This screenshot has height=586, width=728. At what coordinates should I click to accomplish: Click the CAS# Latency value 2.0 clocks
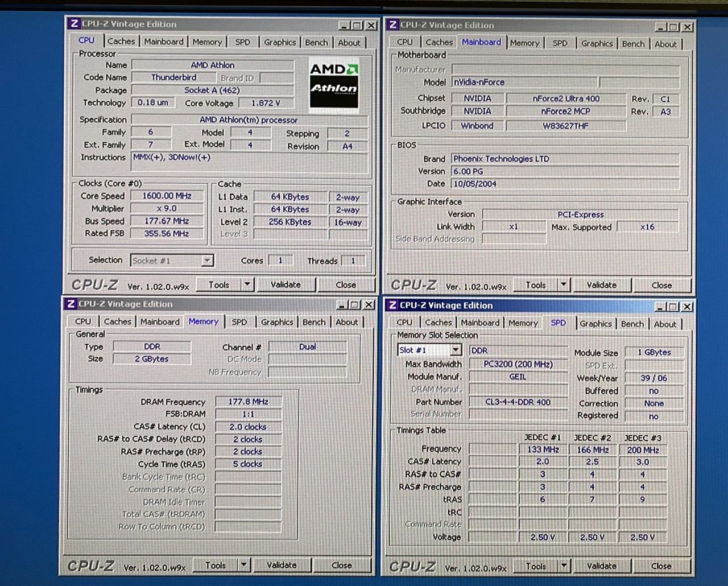point(248,427)
